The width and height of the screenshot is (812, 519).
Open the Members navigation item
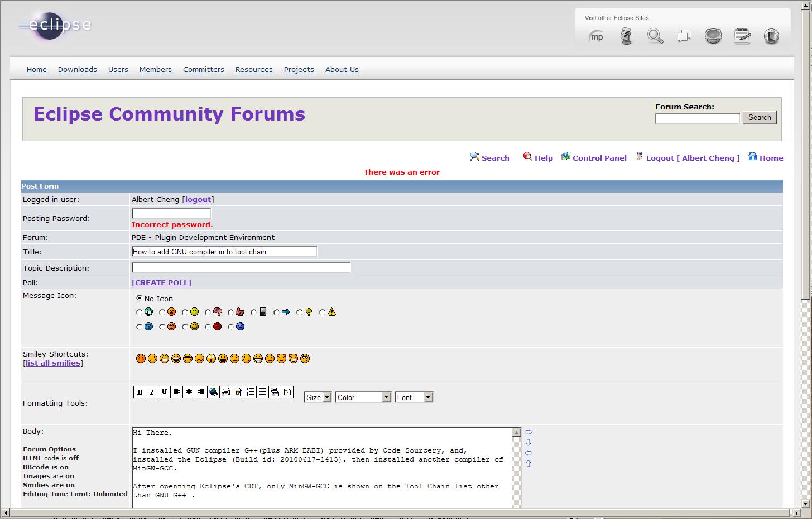[x=156, y=70]
